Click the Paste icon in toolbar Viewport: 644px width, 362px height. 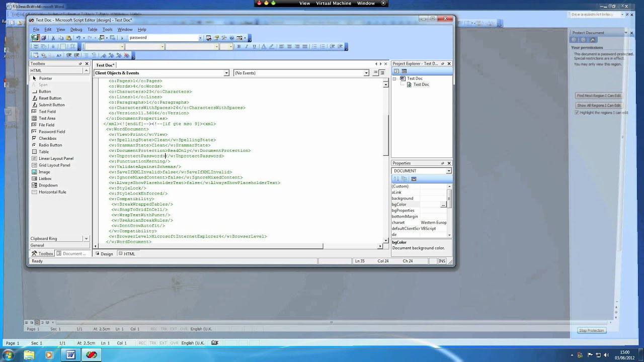[68, 38]
